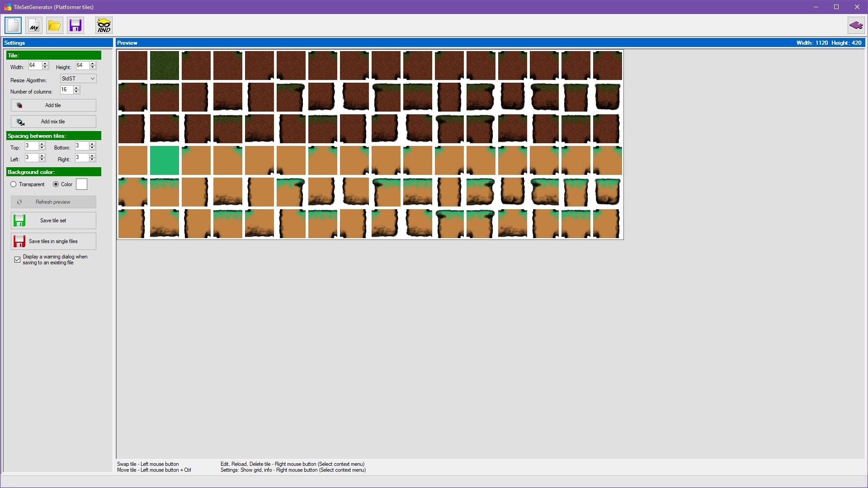Click the 'My' document toolbar icon
Viewport: 868px width, 488px height.
[33, 25]
